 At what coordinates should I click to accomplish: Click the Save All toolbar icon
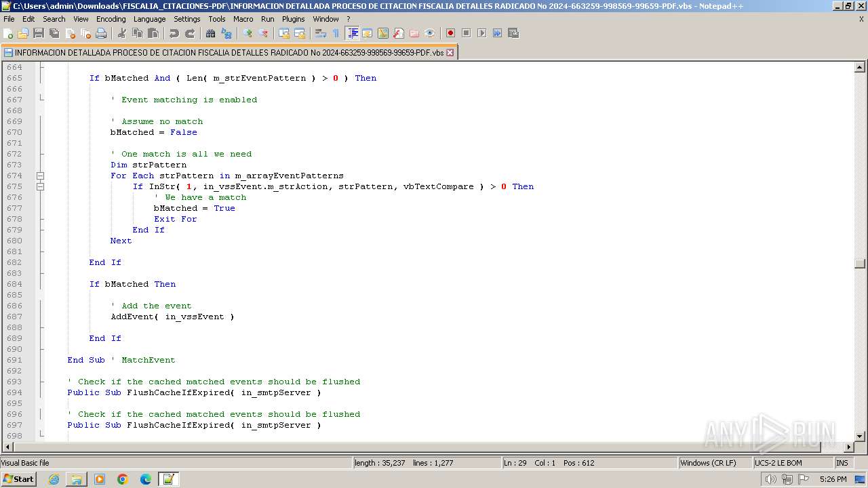coord(54,33)
